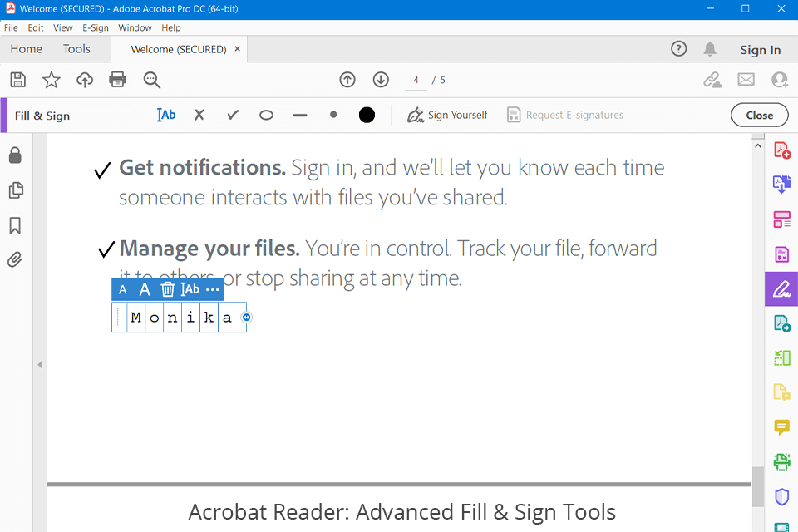The image size is (798, 532).
Task: Print the document
Action: click(117, 80)
